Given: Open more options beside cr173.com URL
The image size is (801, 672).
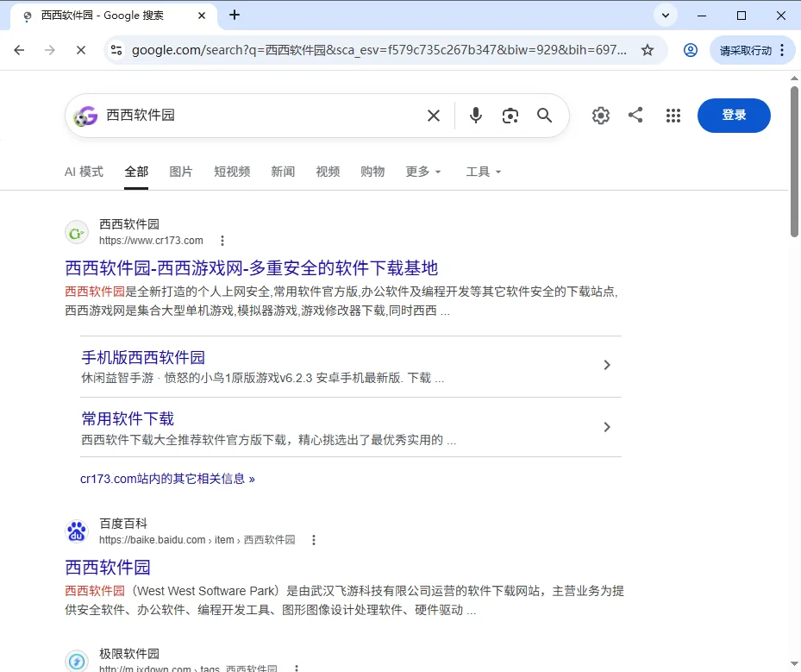Looking at the screenshot, I should [x=222, y=240].
